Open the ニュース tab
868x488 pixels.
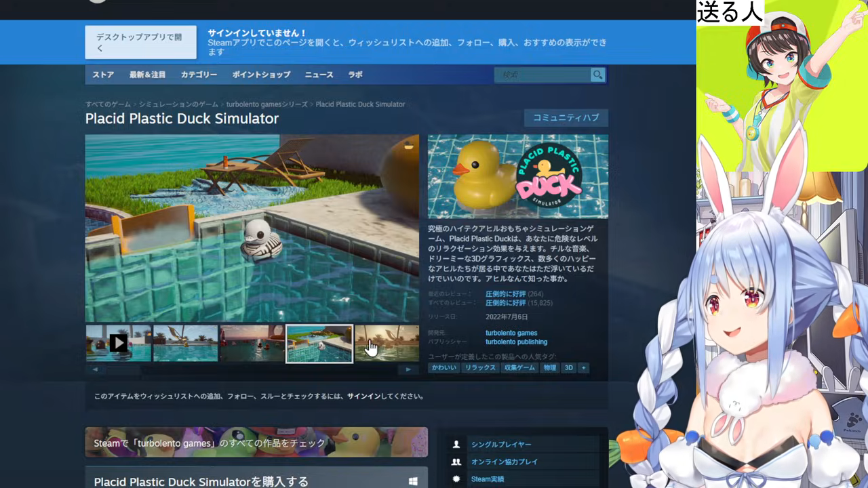pyautogui.click(x=319, y=75)
